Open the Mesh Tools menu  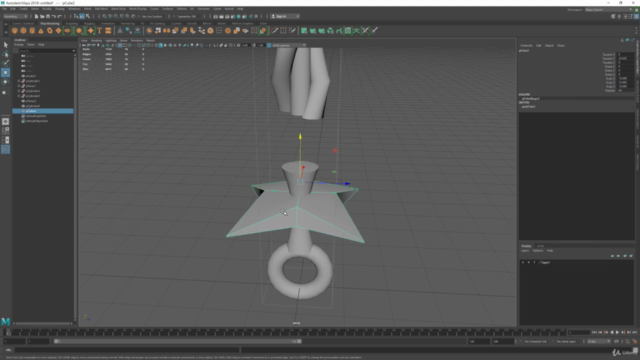coord(118,9)
